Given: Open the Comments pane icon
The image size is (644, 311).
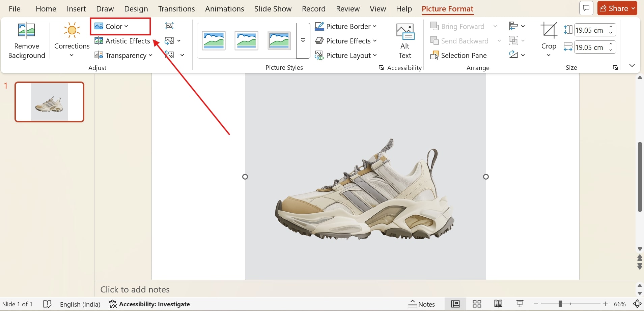Looking at the screenshot, I should click(x=586, y=8).
